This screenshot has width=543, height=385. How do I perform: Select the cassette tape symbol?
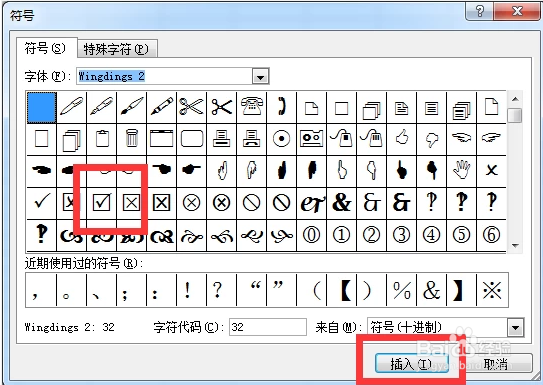(x=312, y=139)
